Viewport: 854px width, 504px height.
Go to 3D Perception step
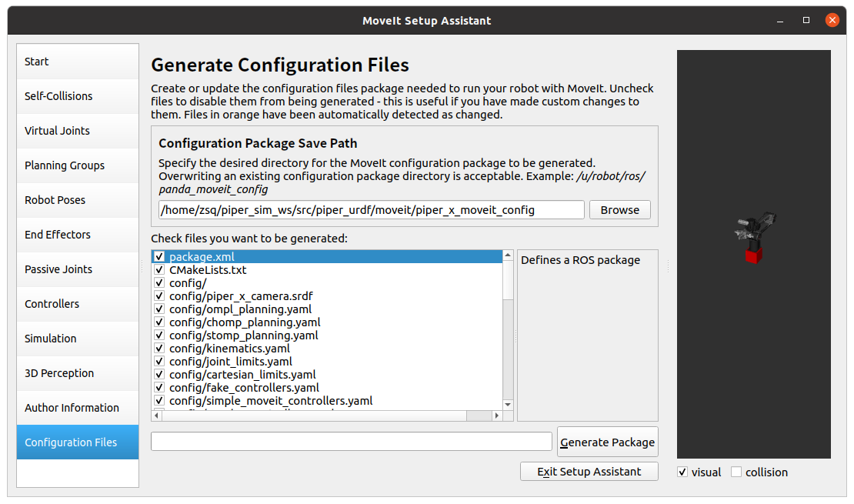pos(78,373)
